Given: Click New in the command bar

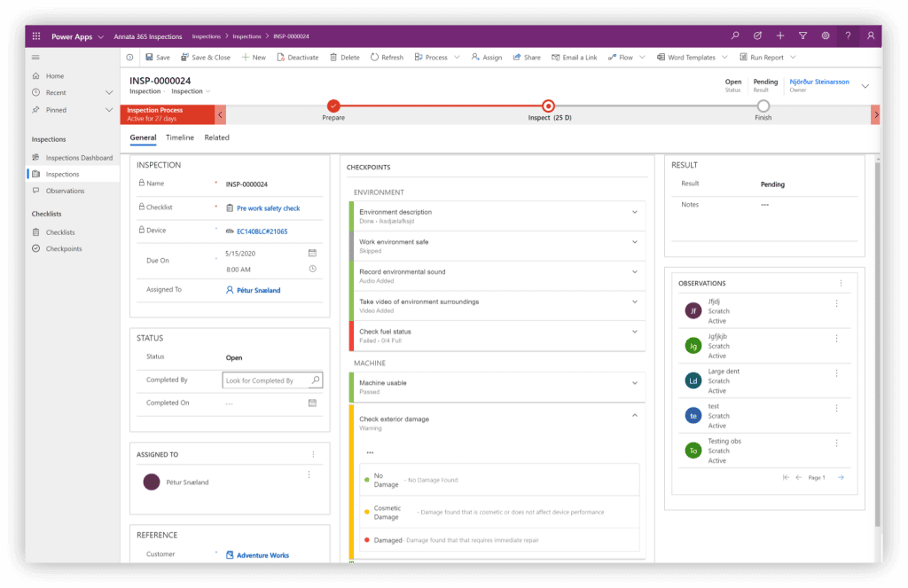Looking at the screenshot, I should pos(254,58).
